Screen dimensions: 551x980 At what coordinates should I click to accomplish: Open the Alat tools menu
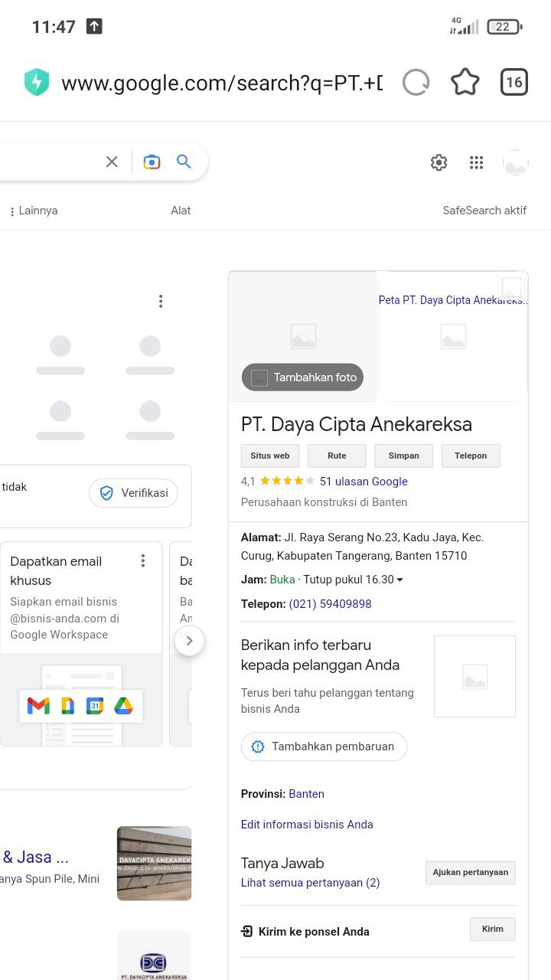point(181,211)
